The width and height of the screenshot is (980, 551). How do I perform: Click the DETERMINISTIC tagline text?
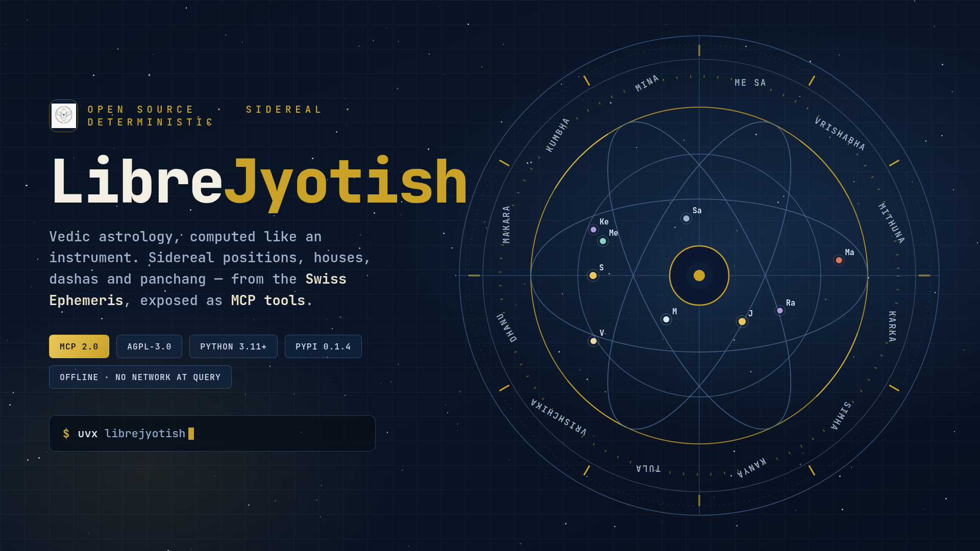click(x=150, y=122)
